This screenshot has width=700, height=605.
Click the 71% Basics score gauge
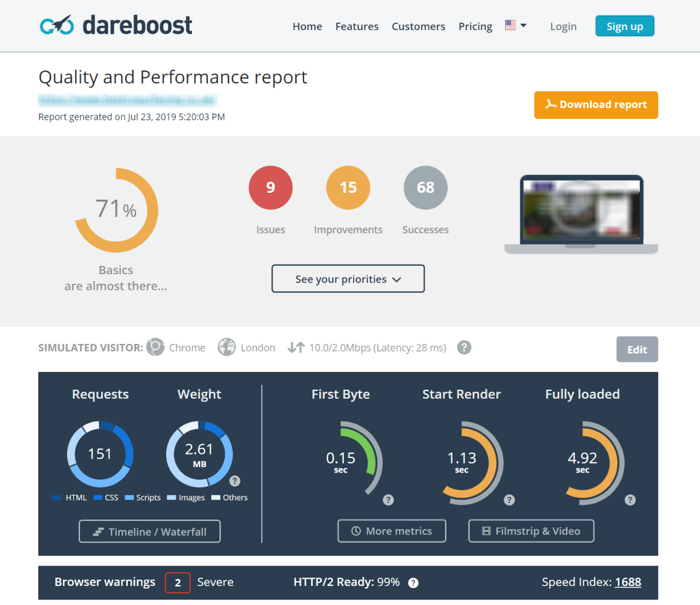(x=116, y=210)
